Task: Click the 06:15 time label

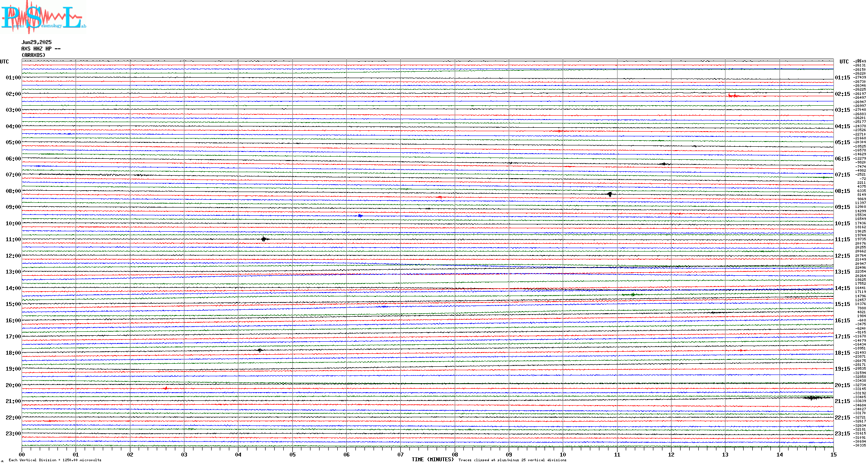Action: point(843,159)
